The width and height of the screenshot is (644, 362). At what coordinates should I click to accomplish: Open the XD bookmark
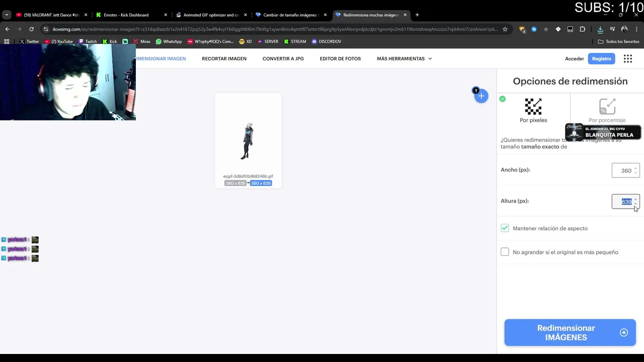(246, 42)
